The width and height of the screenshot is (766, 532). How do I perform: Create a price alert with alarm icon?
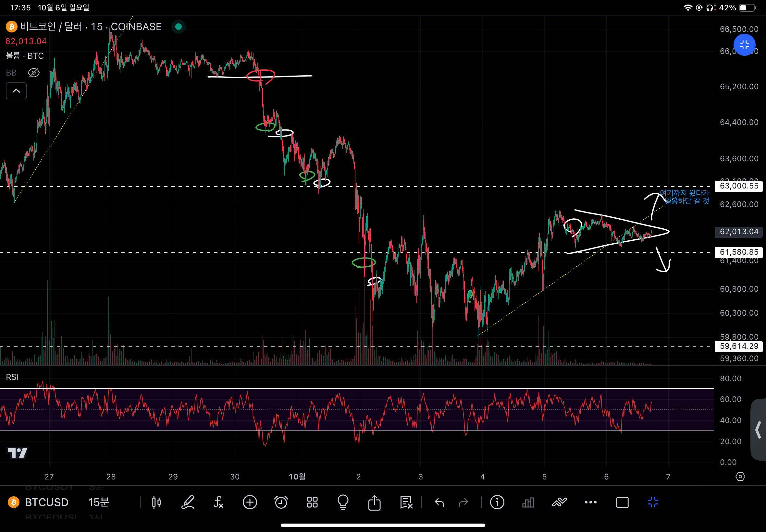(x=281, y=502)
